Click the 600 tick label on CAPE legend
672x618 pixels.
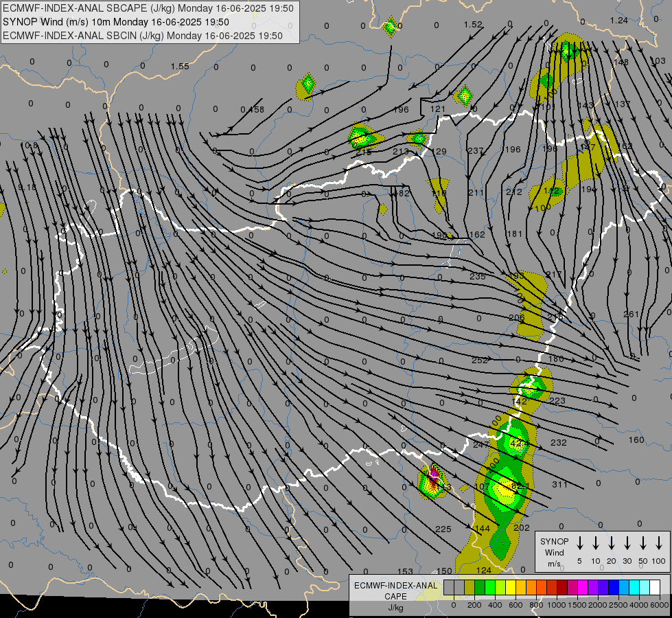pyautogui.click(x=515, y=605)
